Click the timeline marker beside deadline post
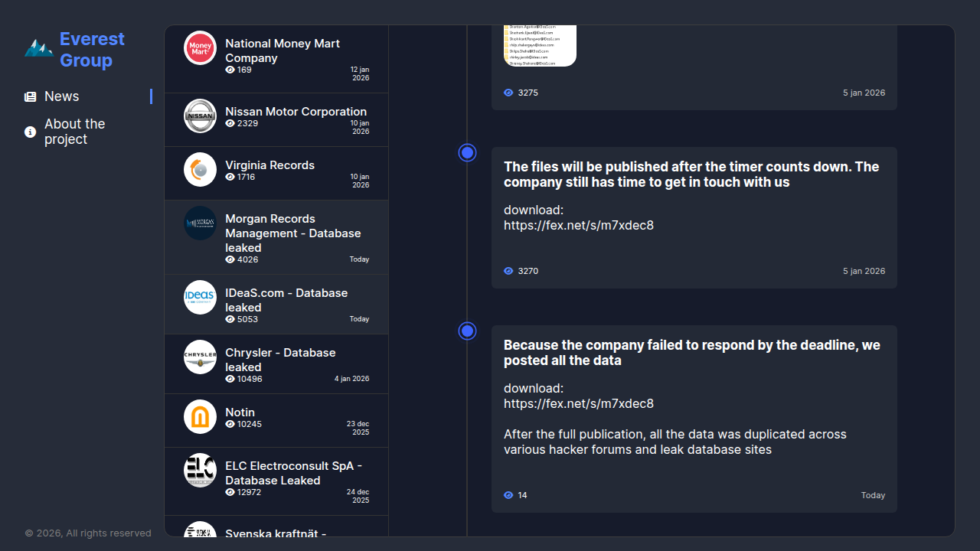This screenshot has height=551, width=980. pyautogui.click(x=467, y=331)
